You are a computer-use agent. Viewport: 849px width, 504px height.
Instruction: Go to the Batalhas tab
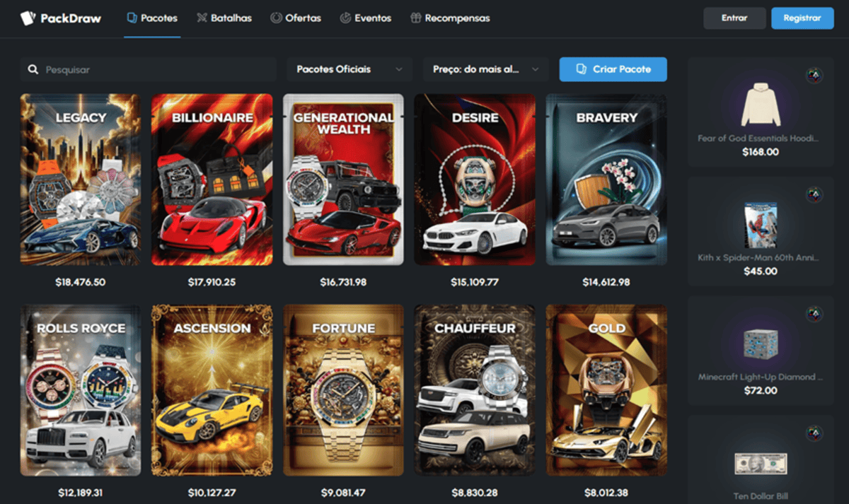[224, 18]
